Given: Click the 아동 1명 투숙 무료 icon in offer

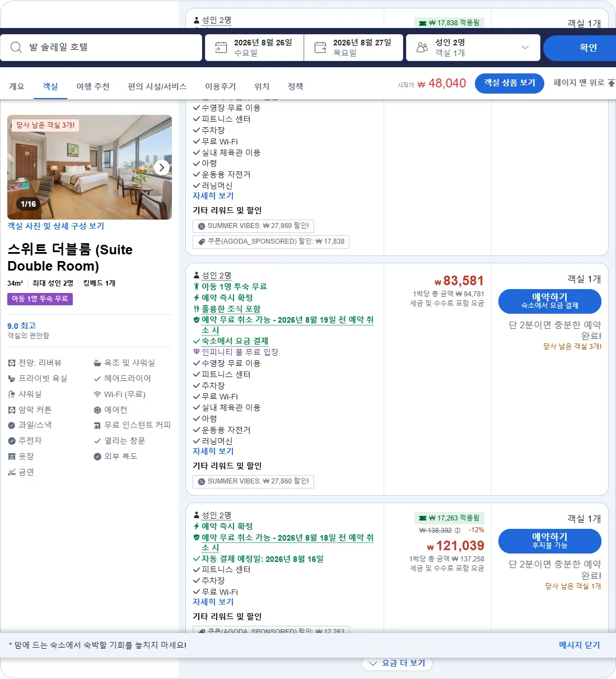Looking at the screenshot, I should (x=197, y=286).
